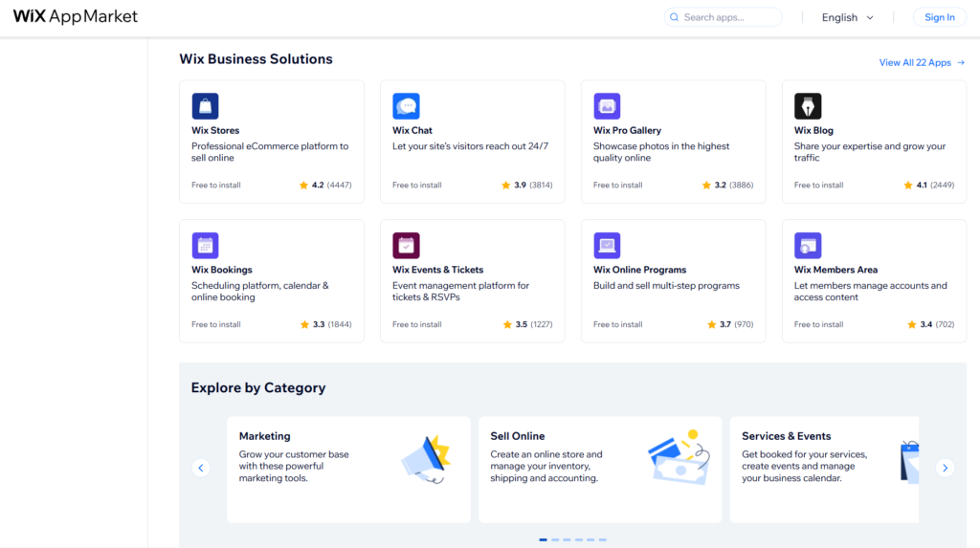This screenshot has width=980, height=548.
Task: Click the Explore by Category heading
Action: click(x=258, y=387)
